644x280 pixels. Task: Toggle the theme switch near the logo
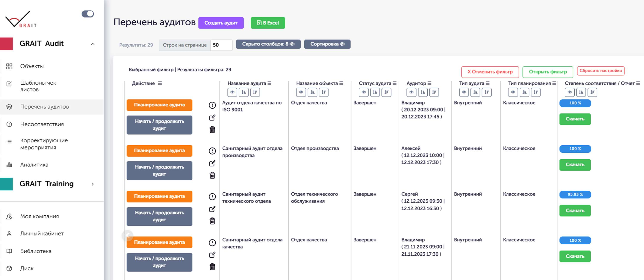[88, 14]
